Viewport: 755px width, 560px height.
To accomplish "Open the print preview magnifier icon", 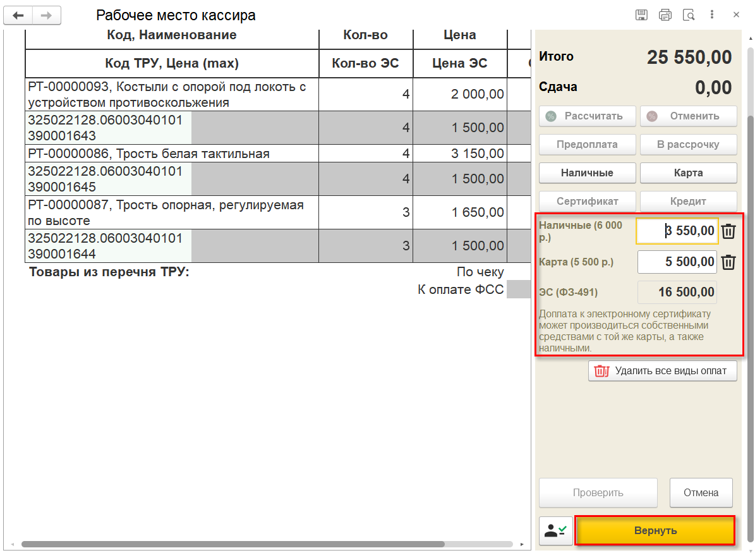I will click(x=689, y=15).
